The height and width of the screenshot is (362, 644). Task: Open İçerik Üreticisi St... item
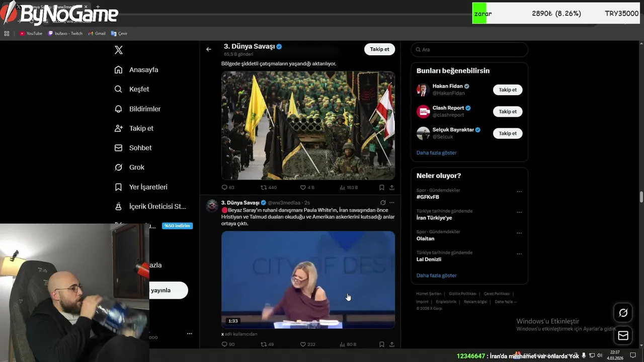150,207
